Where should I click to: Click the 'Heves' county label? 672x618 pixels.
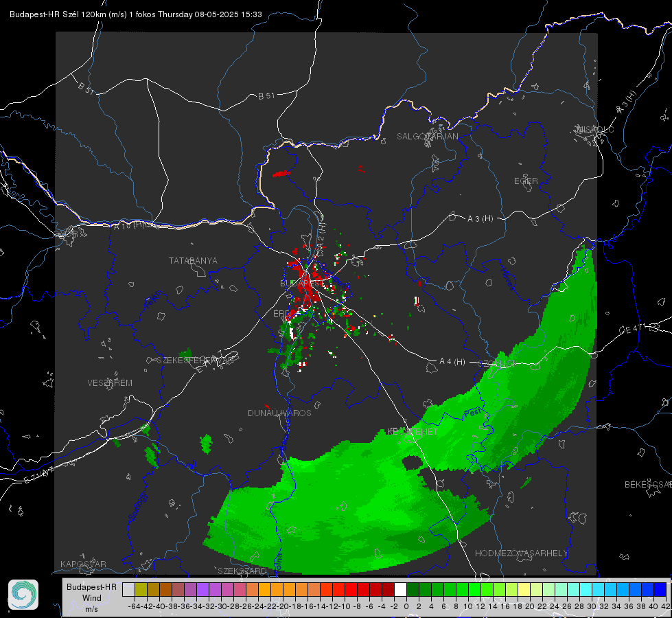[507, 279]
